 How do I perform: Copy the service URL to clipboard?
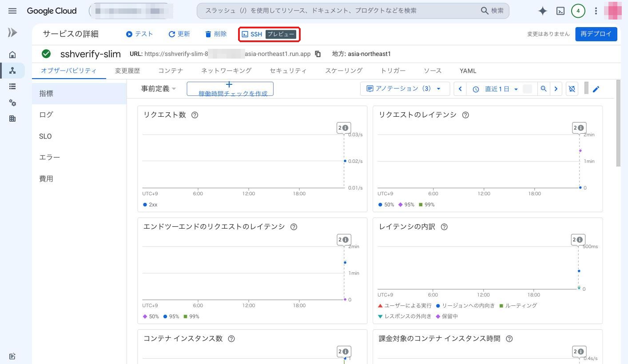coord(318,54)
